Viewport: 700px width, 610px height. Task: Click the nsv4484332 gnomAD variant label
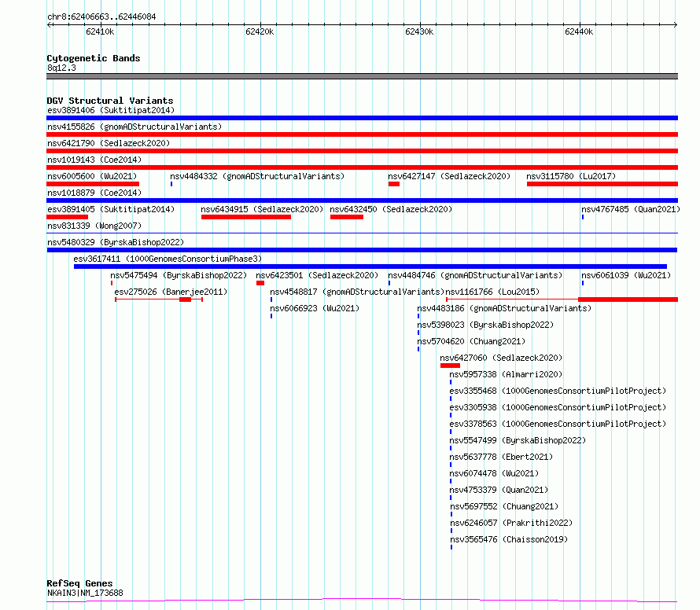click(257, 176)
